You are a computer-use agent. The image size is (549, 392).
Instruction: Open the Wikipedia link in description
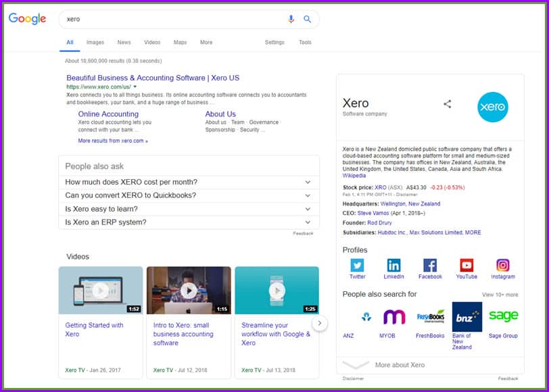tap(354, 176)
